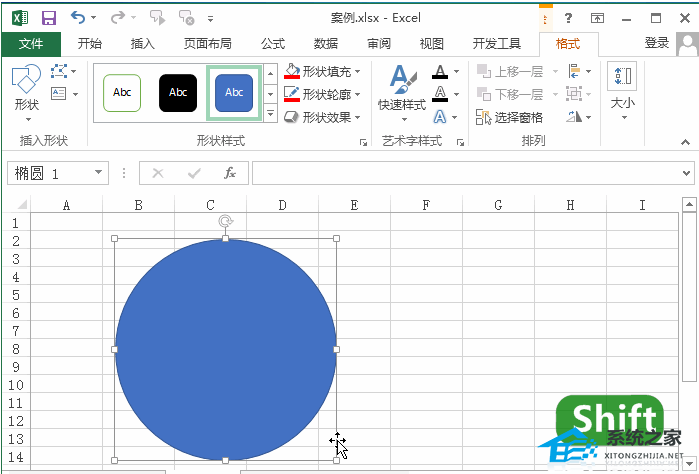The image size is (699, 474).
Task: Click the Edit Shape points icon
Action: pyautogui.click(x=59, y=71)
